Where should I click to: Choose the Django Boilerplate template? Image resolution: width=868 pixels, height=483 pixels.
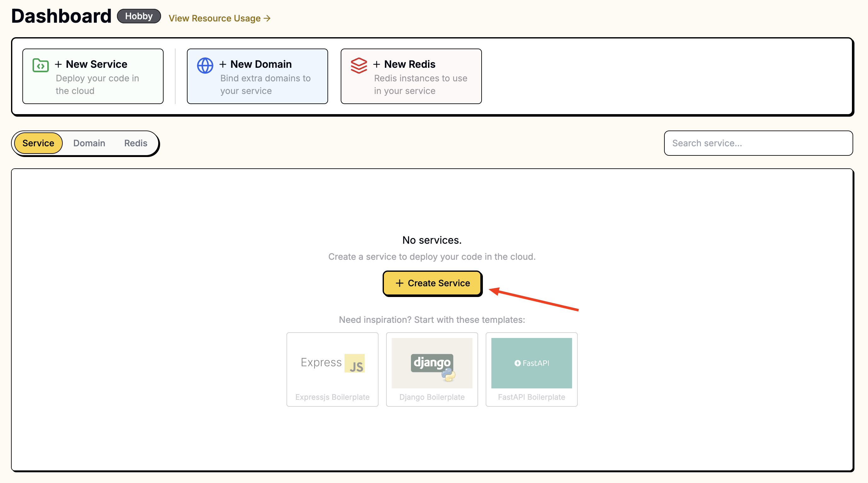432,370
